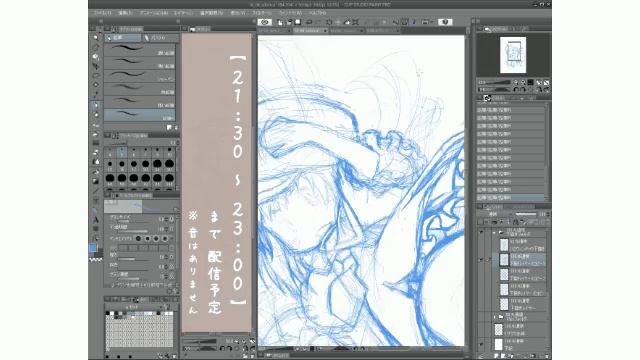Select the Operation object tool
Screen dimensions: 640x360
tap(96, 57)
